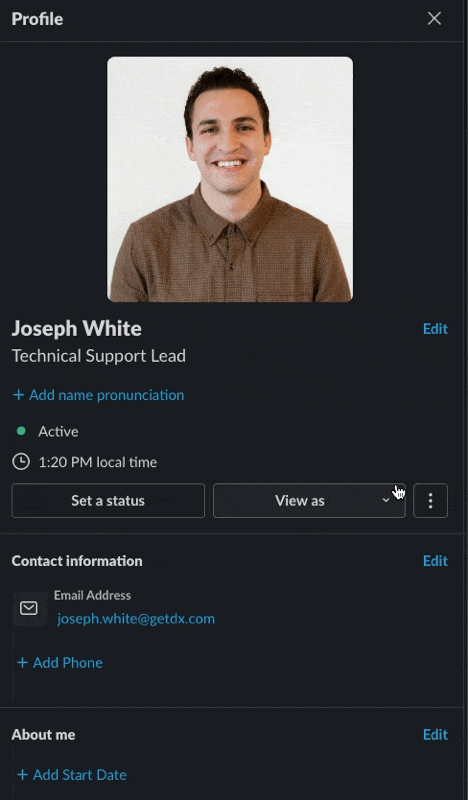
Task: Edit the name and title section
Action: [435, 329]
